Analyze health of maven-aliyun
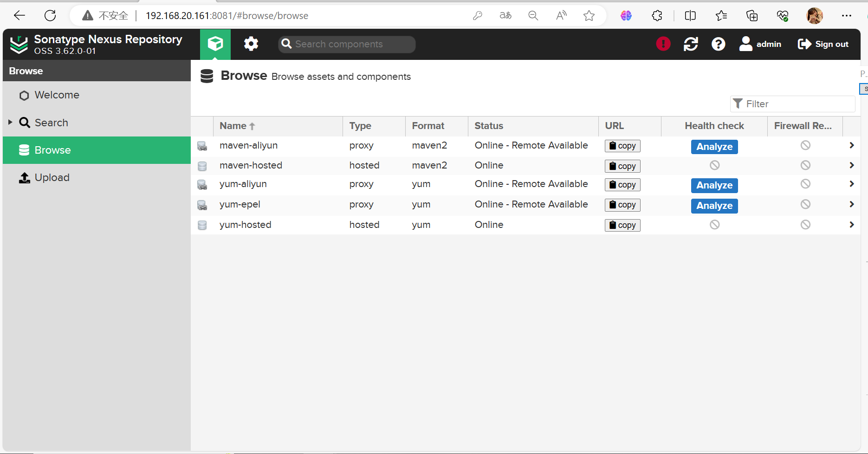Screen dimensions: 868x454 pyautogui.click(x=714, y=147)
